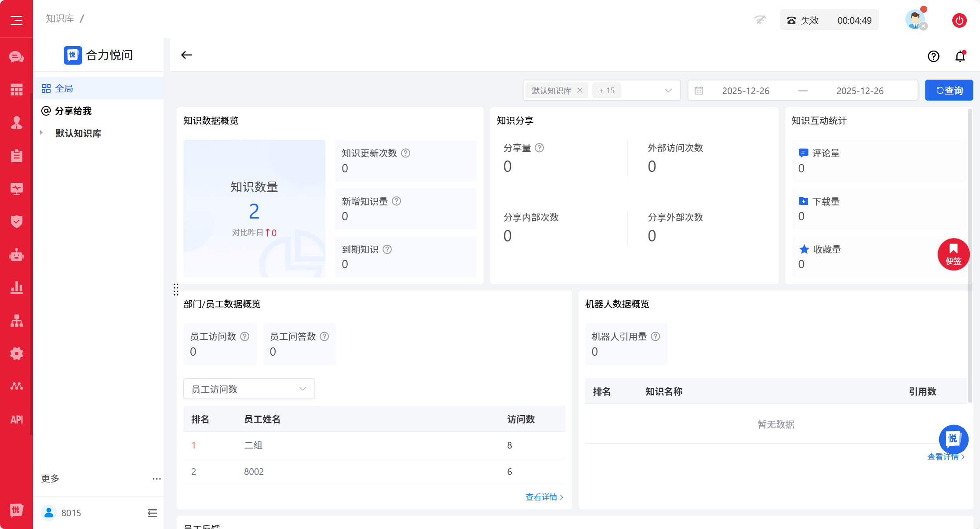The height and width of the screenshot is (529, 980).
Task: Click the 查询 query button
Action: pos(949,90)
